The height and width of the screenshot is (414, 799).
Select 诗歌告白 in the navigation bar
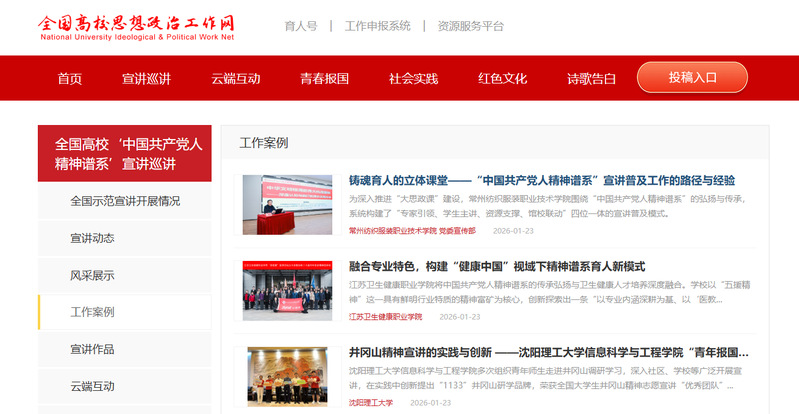pos(591,79)
